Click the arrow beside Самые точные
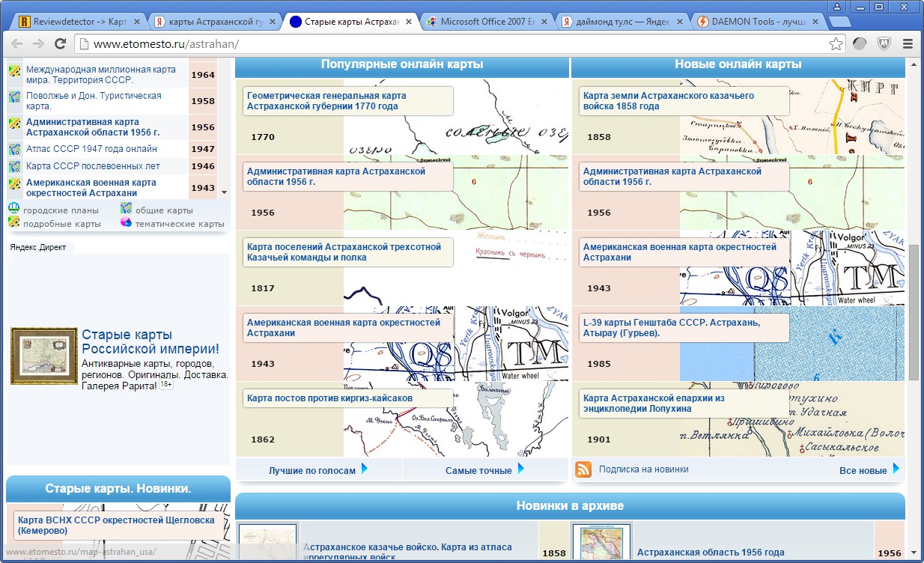Image resolution: width=924 pixels, height=563 pixels. [x=521, y=469]
